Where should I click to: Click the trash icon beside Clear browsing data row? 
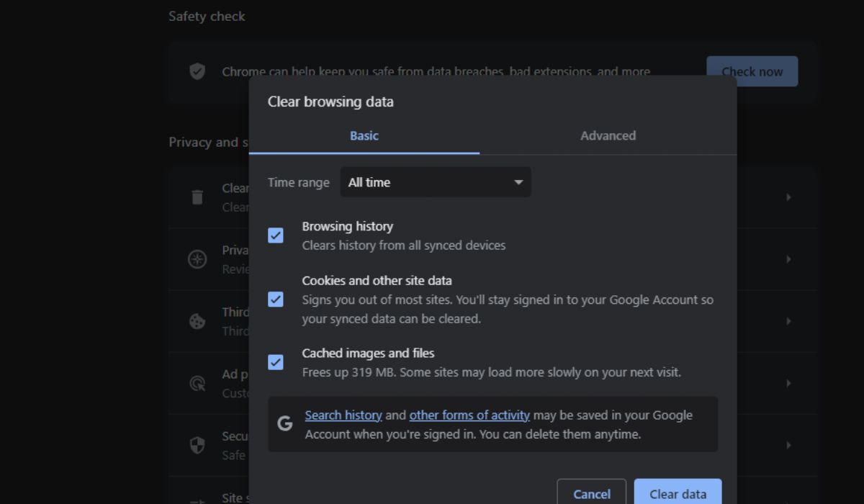click(197, 197)
